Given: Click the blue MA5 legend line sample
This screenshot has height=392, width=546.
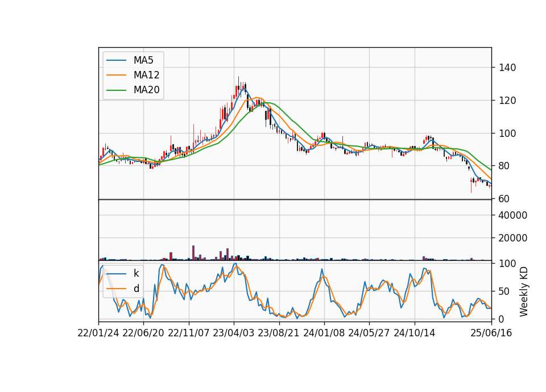Looking at the screenshot, I should coord(116,60).
